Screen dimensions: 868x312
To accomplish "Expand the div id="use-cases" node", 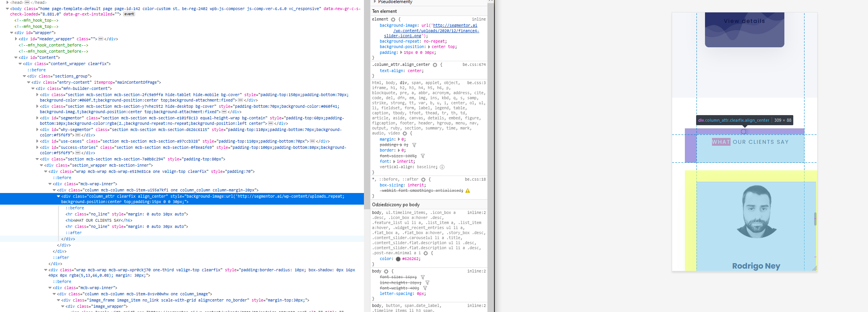I will pyautogui.click(x=37, y=141).
